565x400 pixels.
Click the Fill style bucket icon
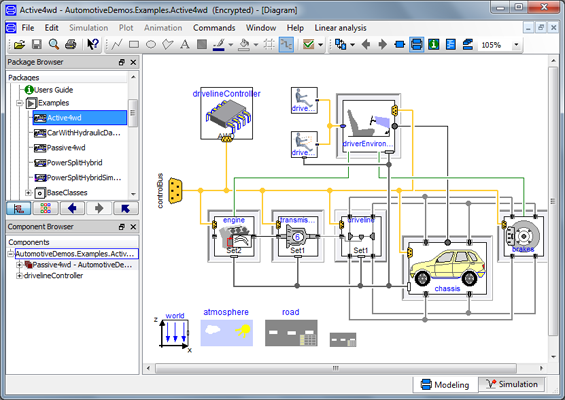pyautogui.click(x=244, y=45)
